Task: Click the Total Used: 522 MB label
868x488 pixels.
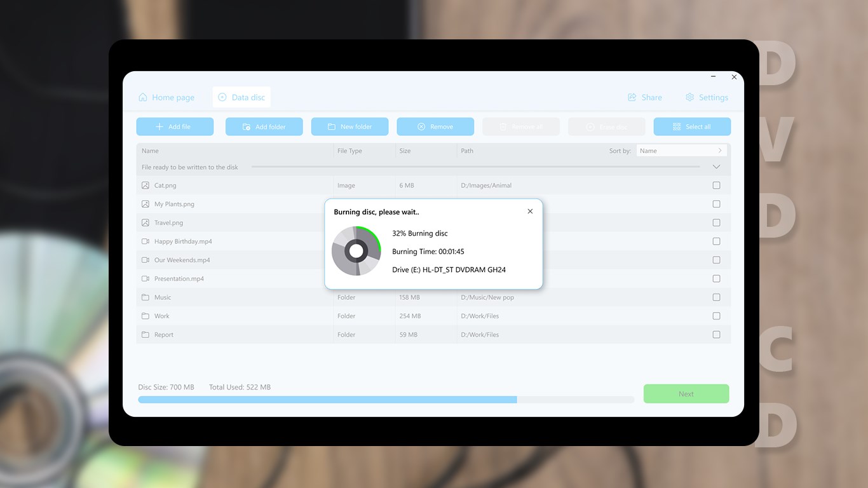Action: coord(240,387)
